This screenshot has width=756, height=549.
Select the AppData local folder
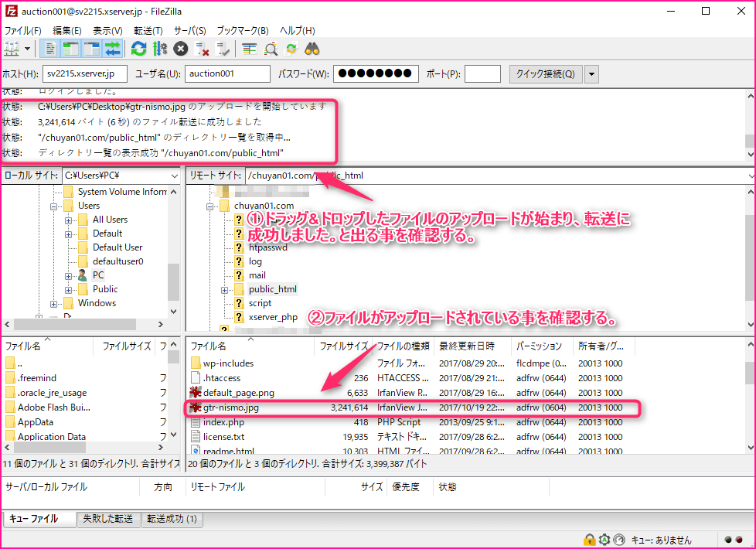(36, 422)
